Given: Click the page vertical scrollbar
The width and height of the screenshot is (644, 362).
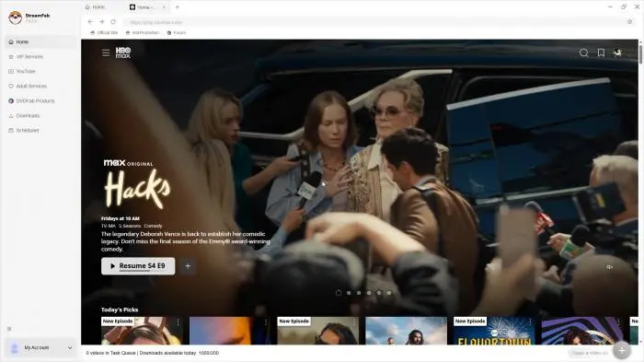Looking at the screenshot, I should point(640,54).
